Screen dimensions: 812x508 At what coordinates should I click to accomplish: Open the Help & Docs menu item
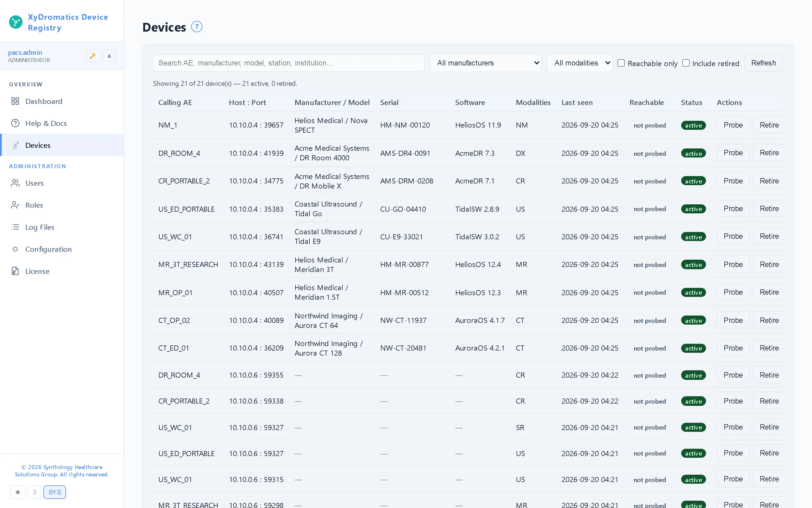point(62,123)
